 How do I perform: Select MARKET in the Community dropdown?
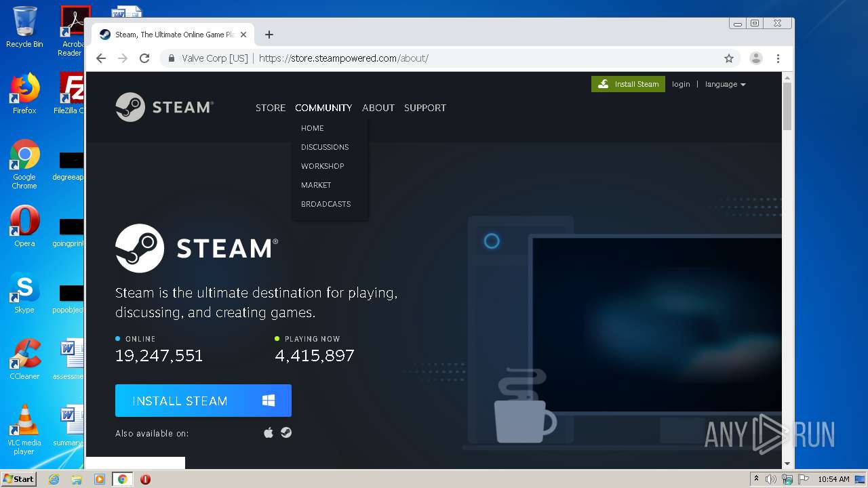(x=316, y=185)
